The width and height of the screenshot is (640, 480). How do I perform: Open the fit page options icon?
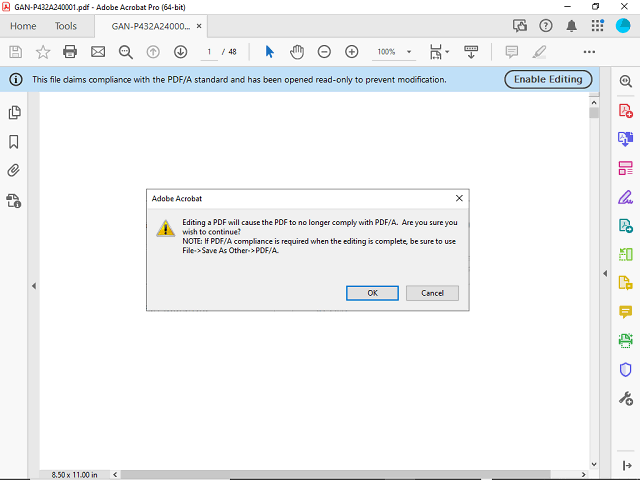(x=436, y=52)
